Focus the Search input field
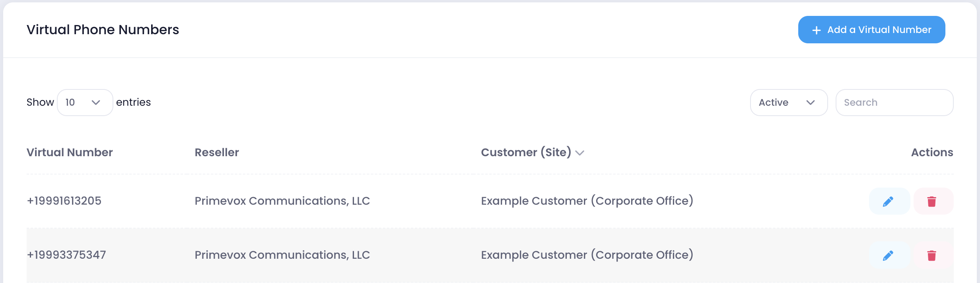Viewport: 980px width, 283px height. 894,103
